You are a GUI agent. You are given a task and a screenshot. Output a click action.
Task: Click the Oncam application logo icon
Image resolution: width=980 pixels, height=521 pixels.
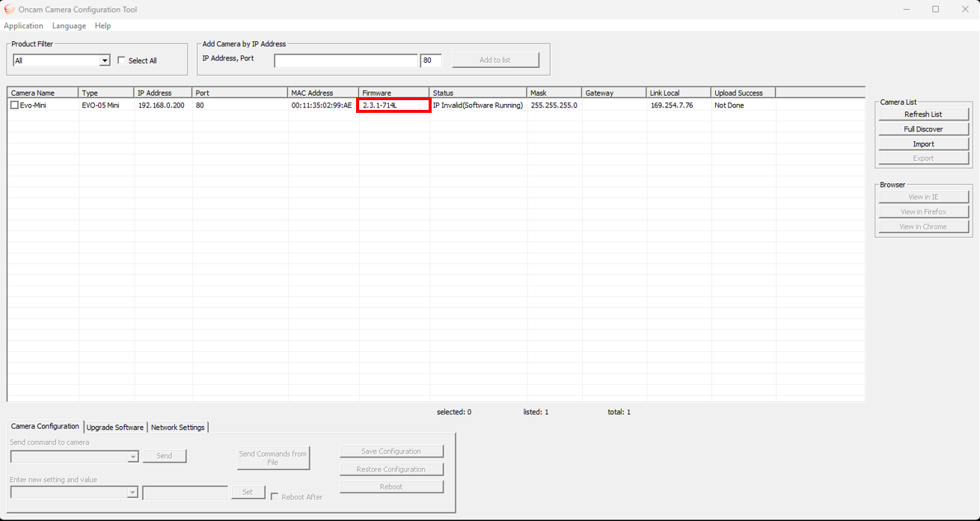9,9
